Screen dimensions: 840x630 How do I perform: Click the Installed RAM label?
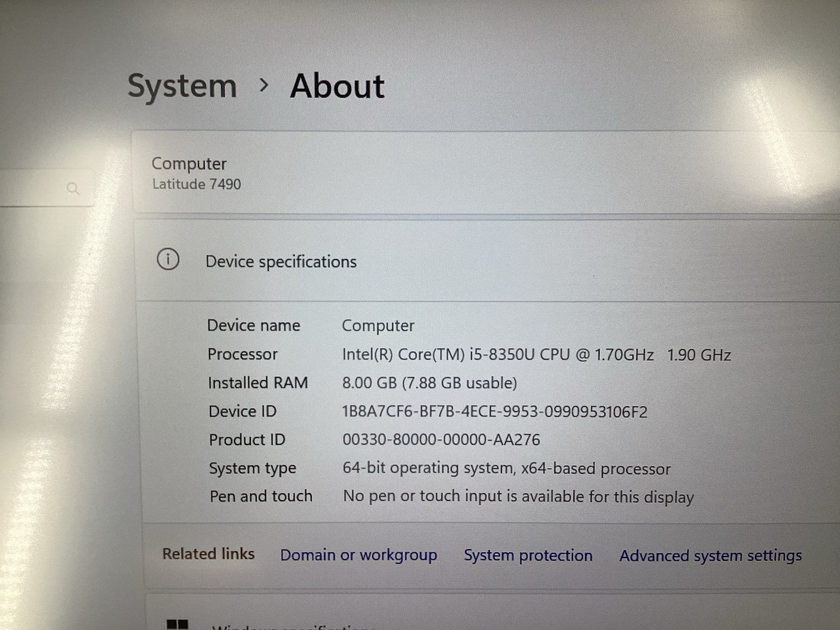click(x=258, y=383)
